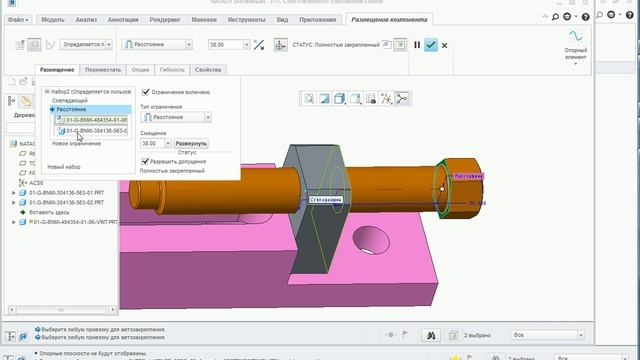Select reference 01-G-BNM-484354-01-06 collector
Viewport: 640px width, 360px height.
[92, 120]
